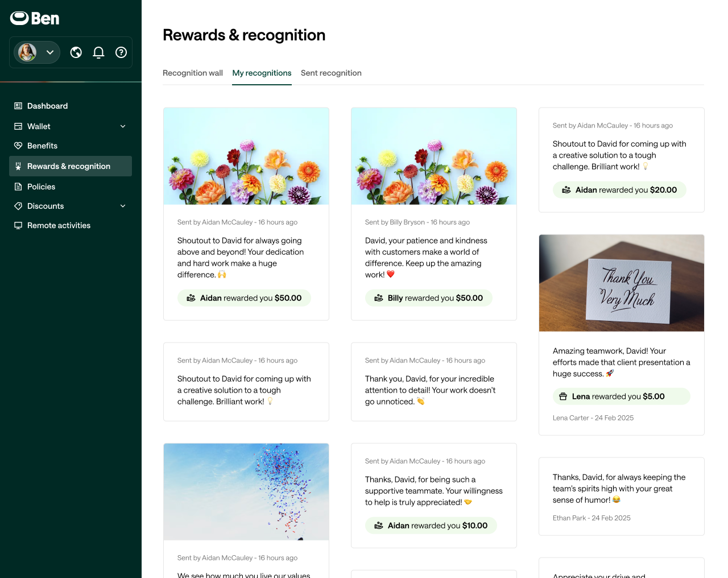Click the Aidan rewarded you $50.00 badge

point(244,298)
